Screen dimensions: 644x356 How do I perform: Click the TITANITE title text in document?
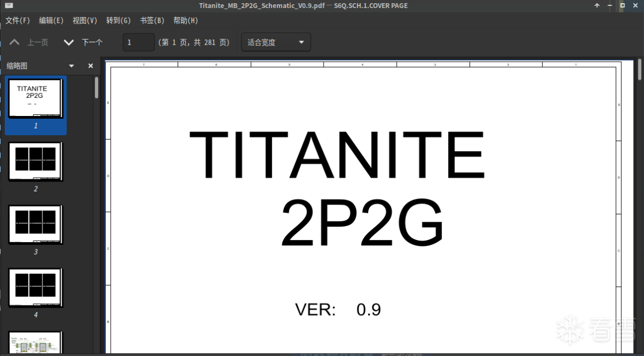coord(337,156)
